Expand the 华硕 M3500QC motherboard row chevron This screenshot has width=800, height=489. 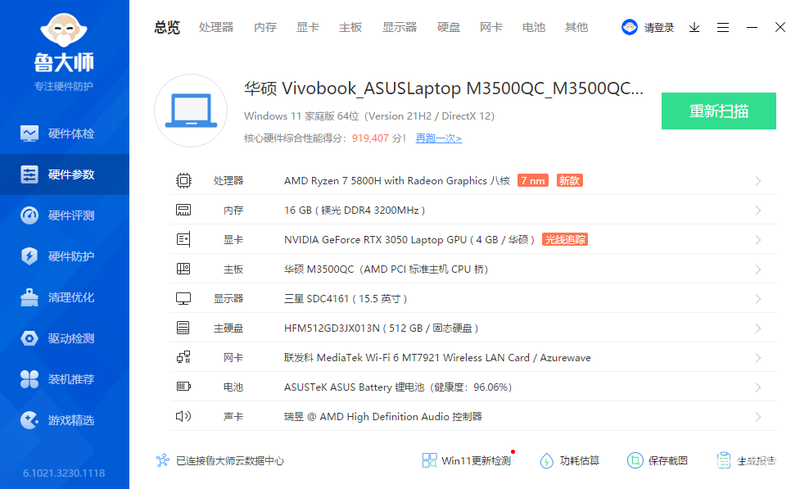point(758,270)
